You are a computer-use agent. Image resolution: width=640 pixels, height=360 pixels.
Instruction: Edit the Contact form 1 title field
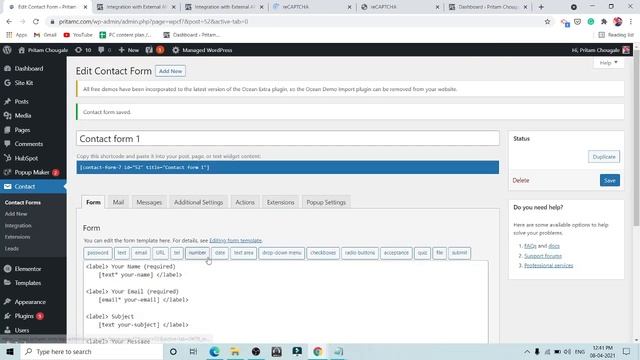(288, 138)
